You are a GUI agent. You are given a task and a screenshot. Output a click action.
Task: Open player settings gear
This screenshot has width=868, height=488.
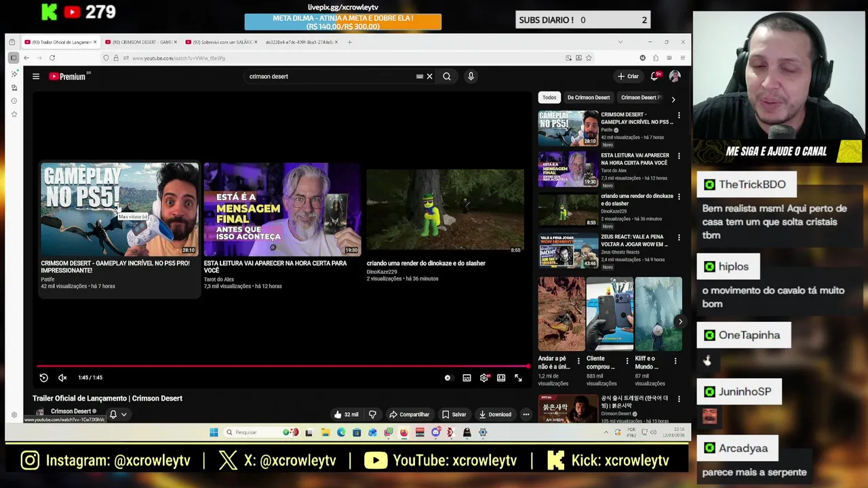pyautogui.click(x=484, y=378)
